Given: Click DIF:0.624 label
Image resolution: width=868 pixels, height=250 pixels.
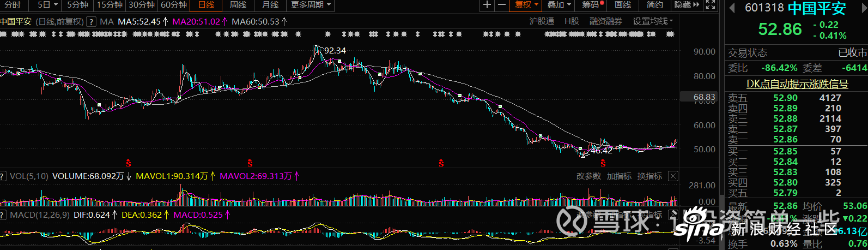Looking at the screenshot, I should (x=92, y=215).
